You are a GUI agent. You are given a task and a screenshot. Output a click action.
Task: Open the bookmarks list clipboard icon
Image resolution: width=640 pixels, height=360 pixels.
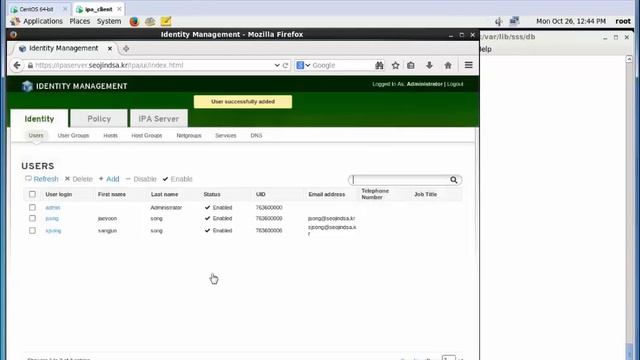coord(411,65)
